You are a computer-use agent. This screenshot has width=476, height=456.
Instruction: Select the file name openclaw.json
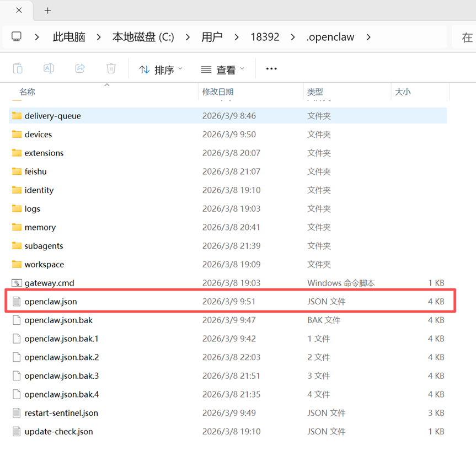coord(51,302)
